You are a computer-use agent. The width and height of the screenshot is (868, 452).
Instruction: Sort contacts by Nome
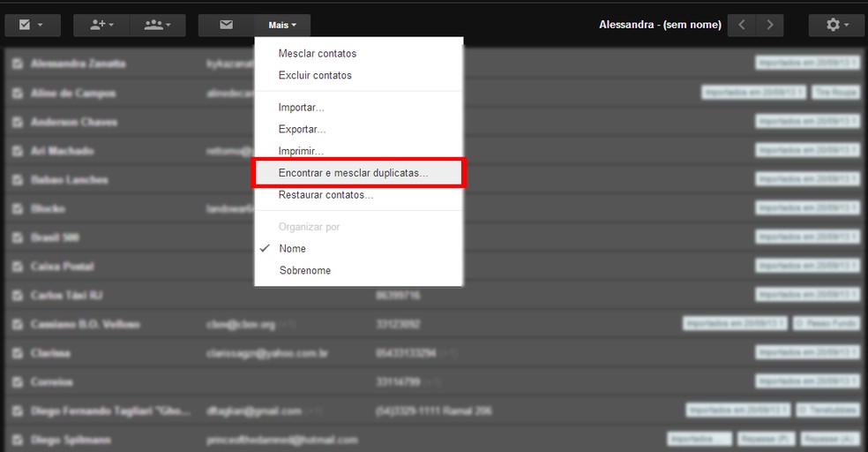click(359, 249)
